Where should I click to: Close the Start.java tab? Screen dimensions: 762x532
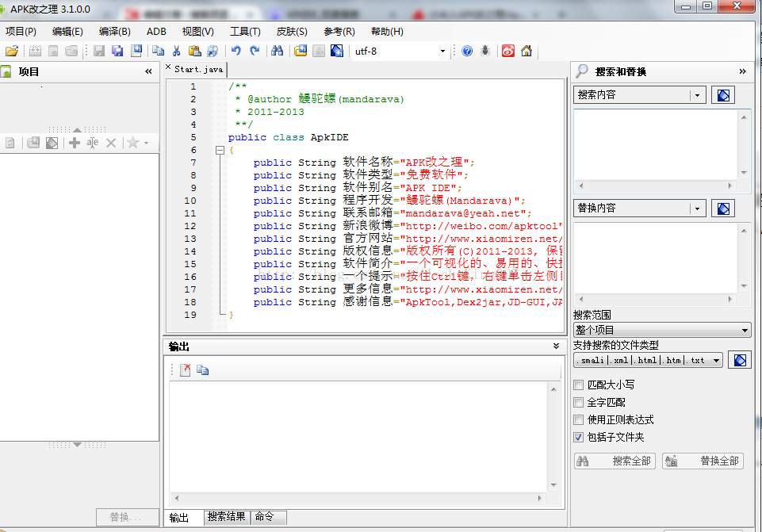(168, 67)
